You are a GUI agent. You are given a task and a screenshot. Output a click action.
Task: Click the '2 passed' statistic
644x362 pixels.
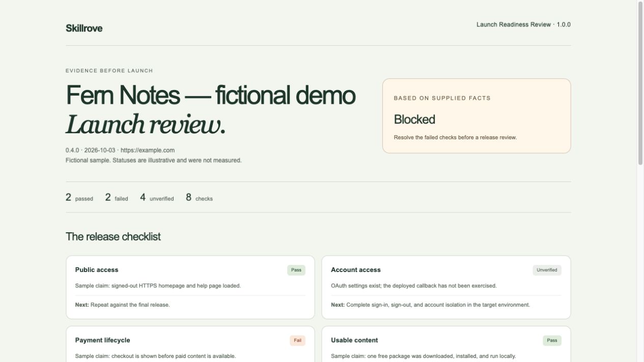[x=79, y=197]
